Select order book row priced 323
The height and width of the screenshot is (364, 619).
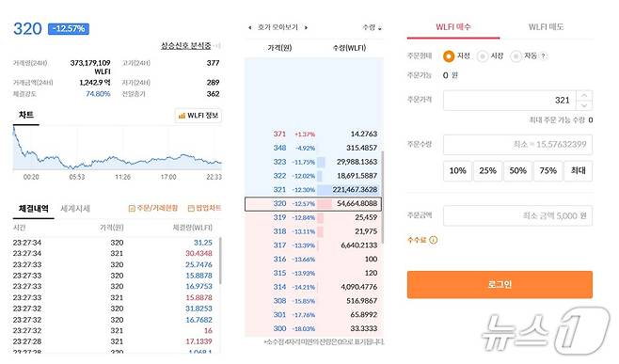click(314, 162)
